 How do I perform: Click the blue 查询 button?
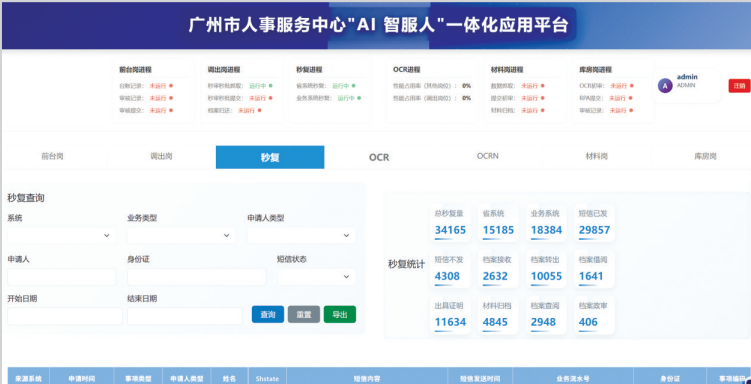268,315
